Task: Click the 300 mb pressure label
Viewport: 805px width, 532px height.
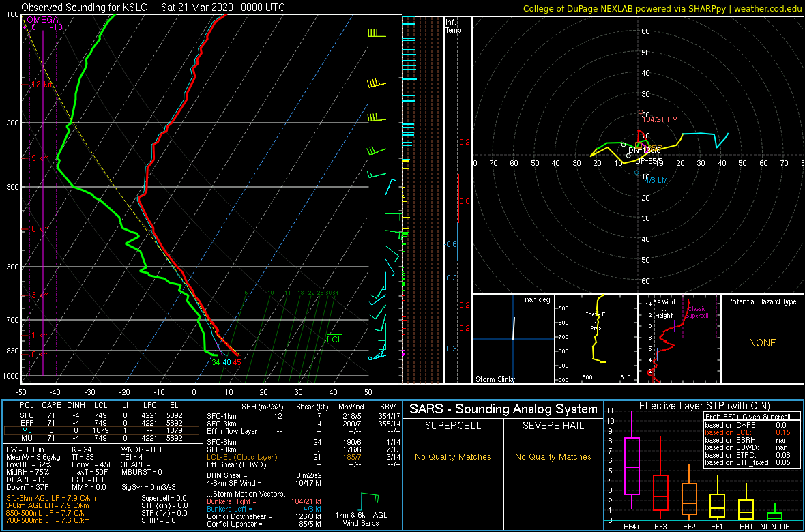Action: [x=12, y=187]
